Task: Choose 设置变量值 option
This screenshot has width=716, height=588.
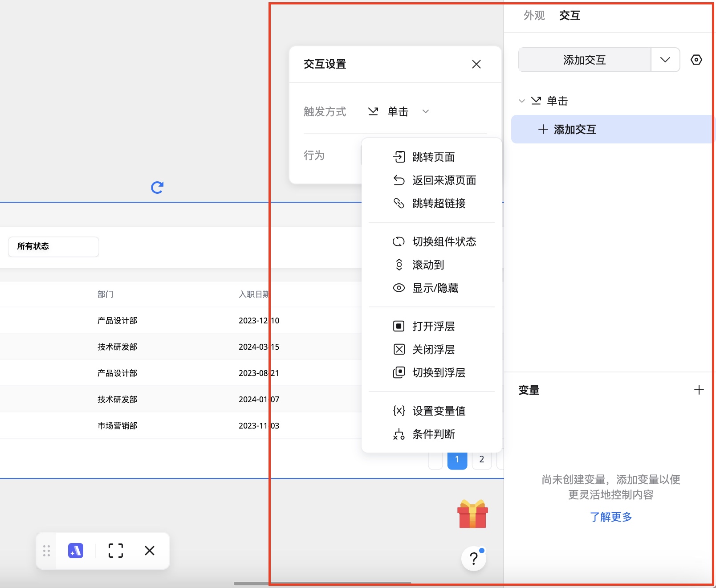Action: coord(432,411)
